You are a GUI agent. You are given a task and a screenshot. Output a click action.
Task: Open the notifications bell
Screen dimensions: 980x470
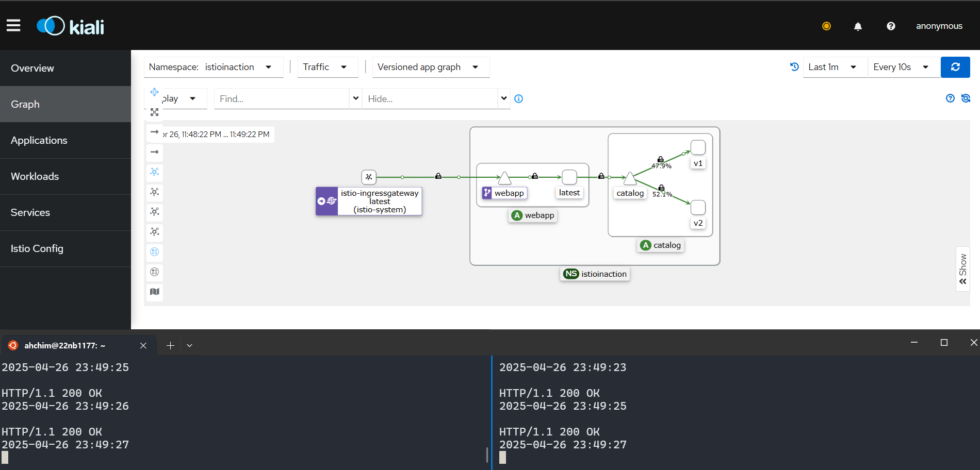(x=858, y=26)
